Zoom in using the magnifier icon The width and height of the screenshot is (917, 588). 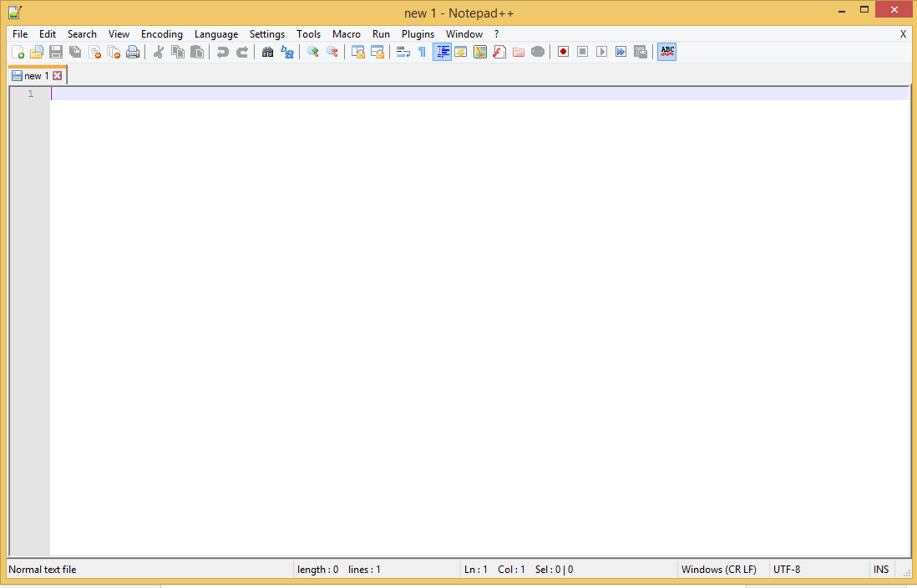[313, 51]
